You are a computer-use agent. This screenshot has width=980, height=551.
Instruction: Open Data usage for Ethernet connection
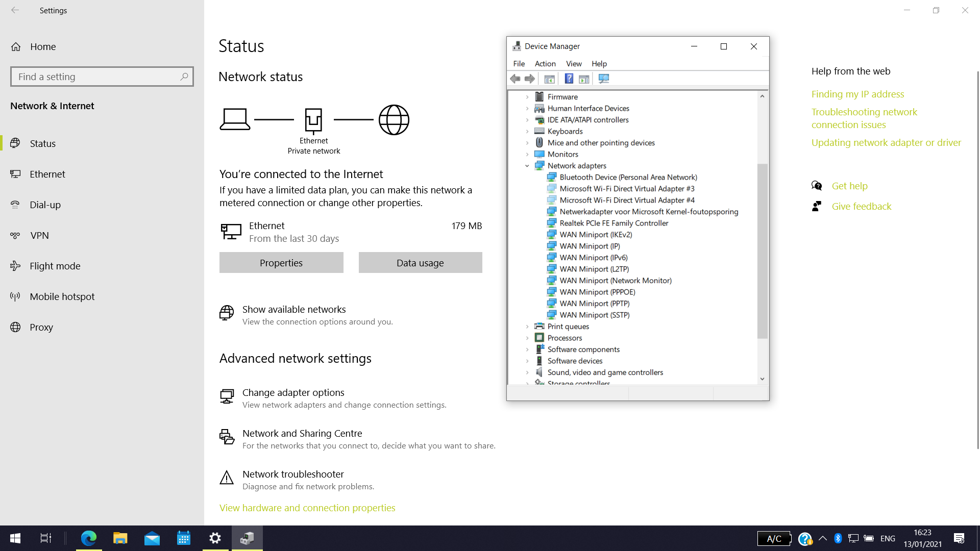(420, 262)
